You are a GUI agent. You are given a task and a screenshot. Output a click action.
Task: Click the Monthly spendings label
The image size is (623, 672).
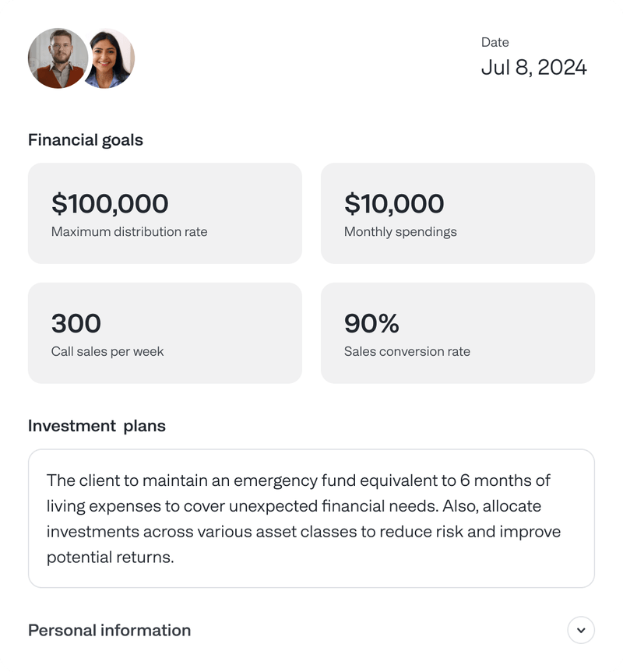pos(400,231)
